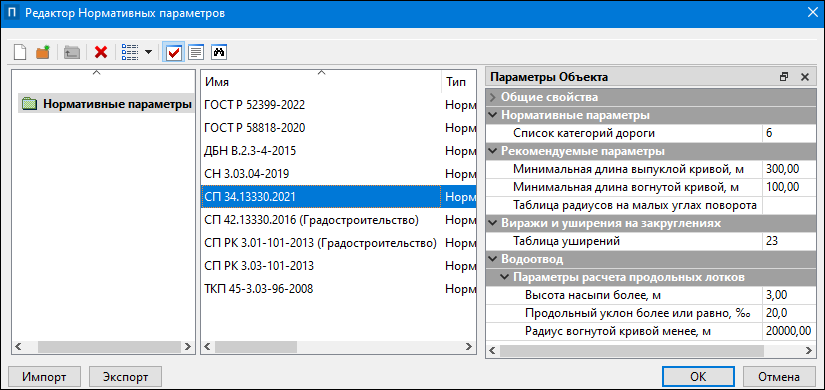Select СП 34.13330.2021 row
The width and height of the screenshot is (825, 390).
click(339, 197)
